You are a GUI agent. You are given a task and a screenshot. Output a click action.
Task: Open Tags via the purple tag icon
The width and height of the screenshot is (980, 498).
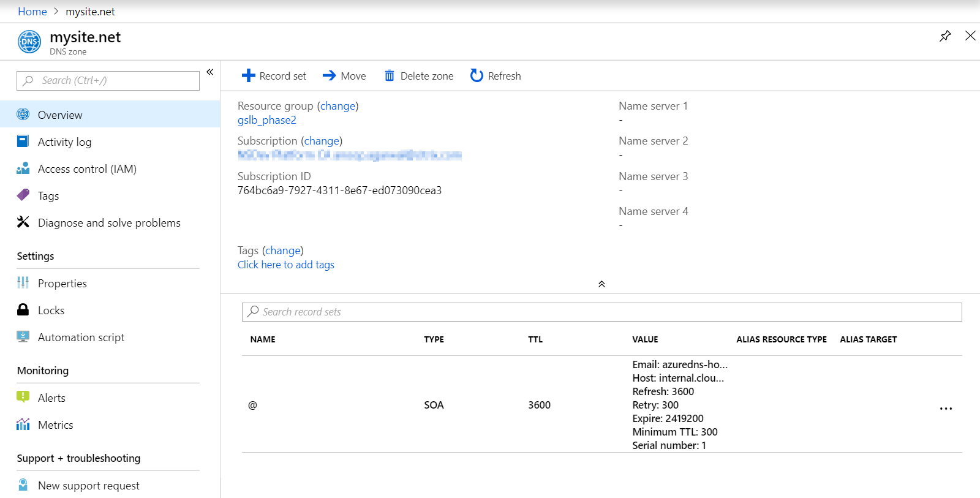pyautogui.click(x=23, y=195)
